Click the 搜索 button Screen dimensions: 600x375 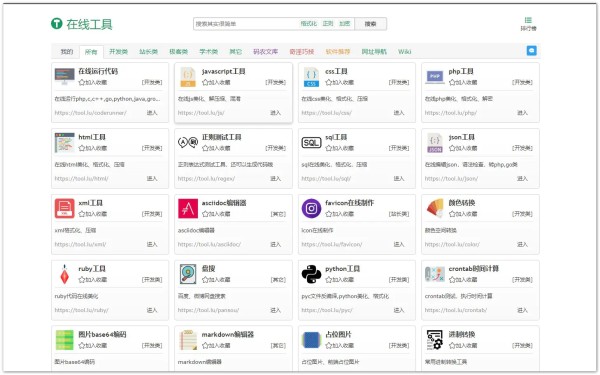pyautogui.click(x=370, y=24)
